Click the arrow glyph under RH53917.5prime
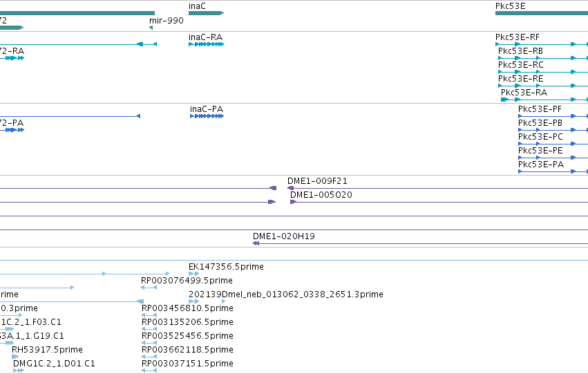 (15, 357)
